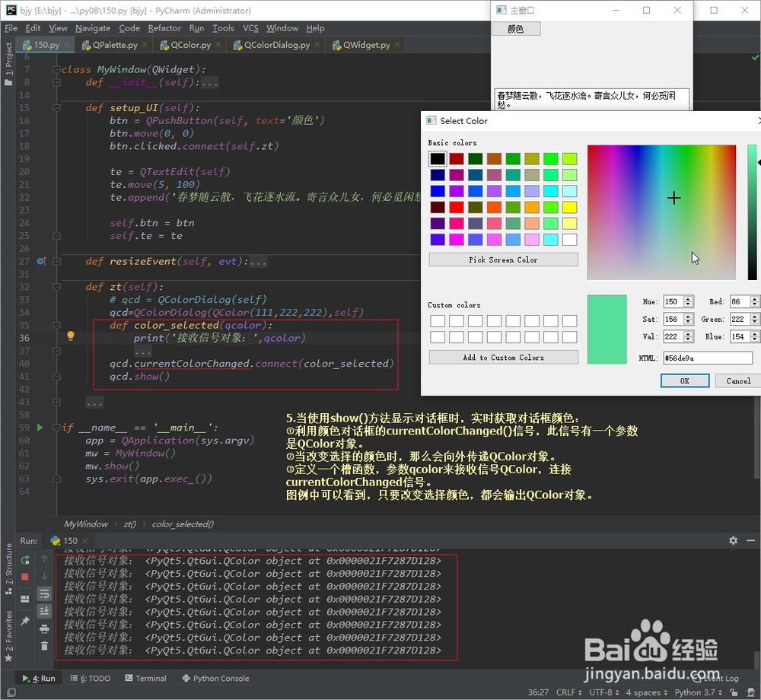Viewport: 761px width, 700px height.
Task: Increase Hue value with up arrow
Action: [688, 299]
